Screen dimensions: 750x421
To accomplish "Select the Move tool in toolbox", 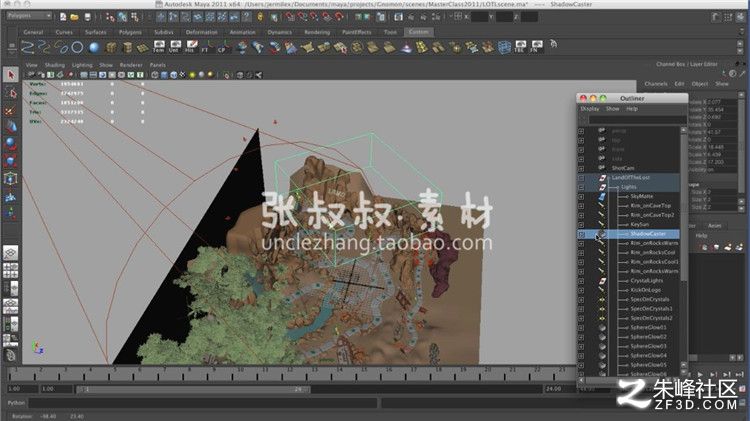I will (11, 127).
